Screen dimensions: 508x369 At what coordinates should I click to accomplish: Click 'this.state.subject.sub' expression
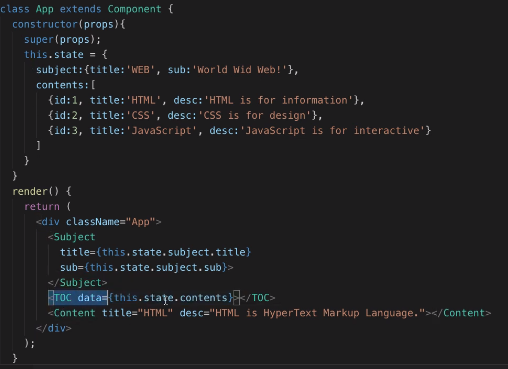[x=156, y=267]
